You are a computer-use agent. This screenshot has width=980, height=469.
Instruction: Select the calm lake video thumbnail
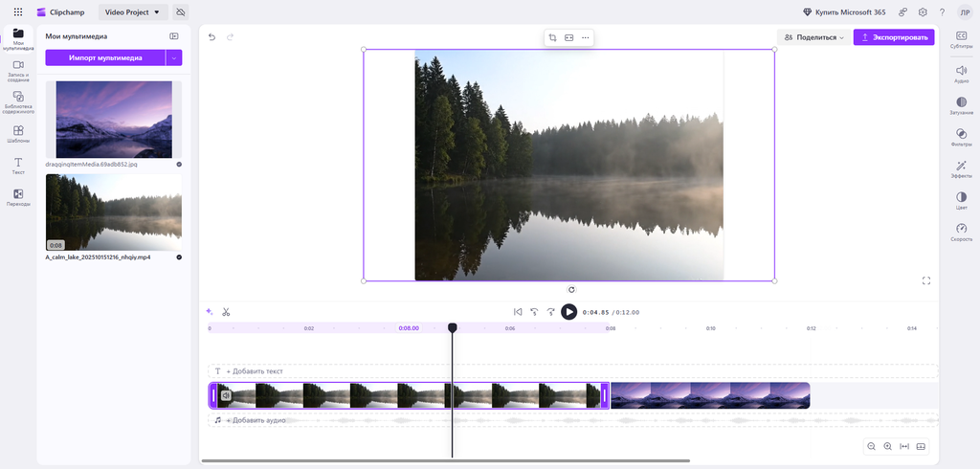pyautogui.click(x=114, y=212)
